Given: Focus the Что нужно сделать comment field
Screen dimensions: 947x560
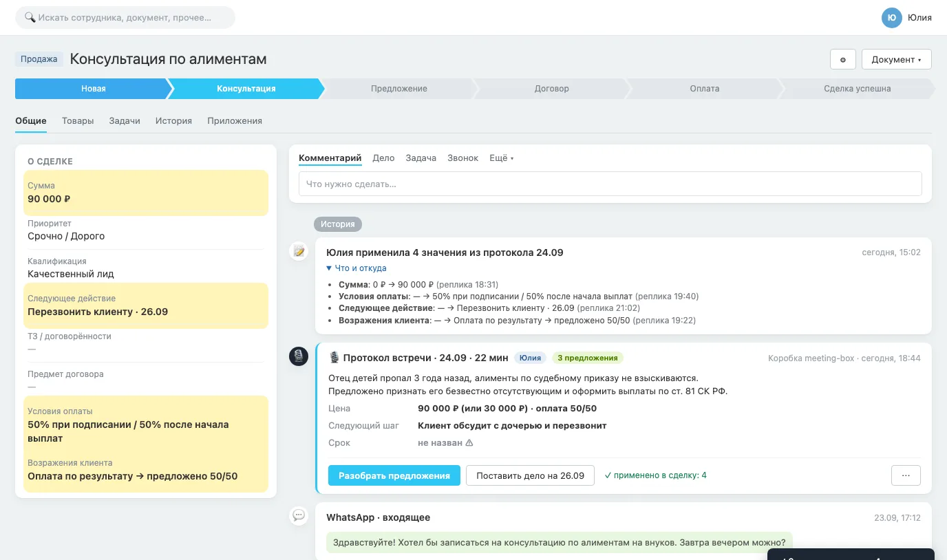Looking at the screenshot, I should pos(610,184).
